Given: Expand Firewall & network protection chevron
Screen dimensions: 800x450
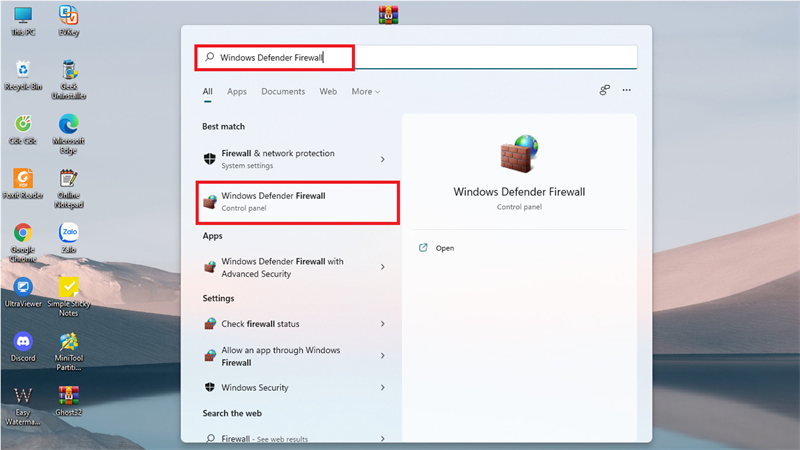Looking at the screenshot, I should pyautogui.click(x=383, y=160).
